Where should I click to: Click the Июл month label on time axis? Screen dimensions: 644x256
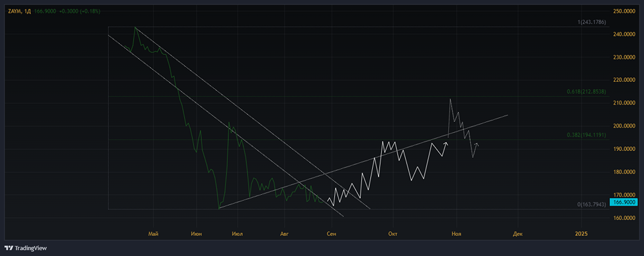(x=238, y=234)
